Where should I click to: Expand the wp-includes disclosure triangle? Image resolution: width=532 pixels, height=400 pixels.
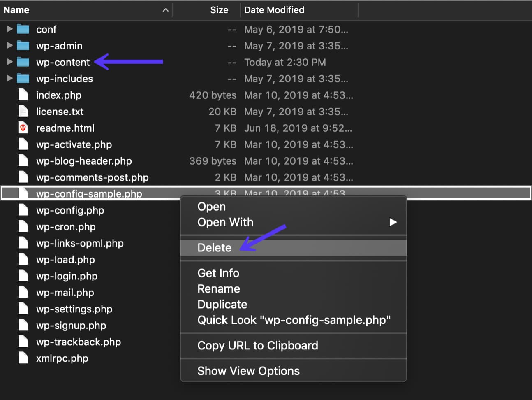pyautogui.click(x=9, y=79)
